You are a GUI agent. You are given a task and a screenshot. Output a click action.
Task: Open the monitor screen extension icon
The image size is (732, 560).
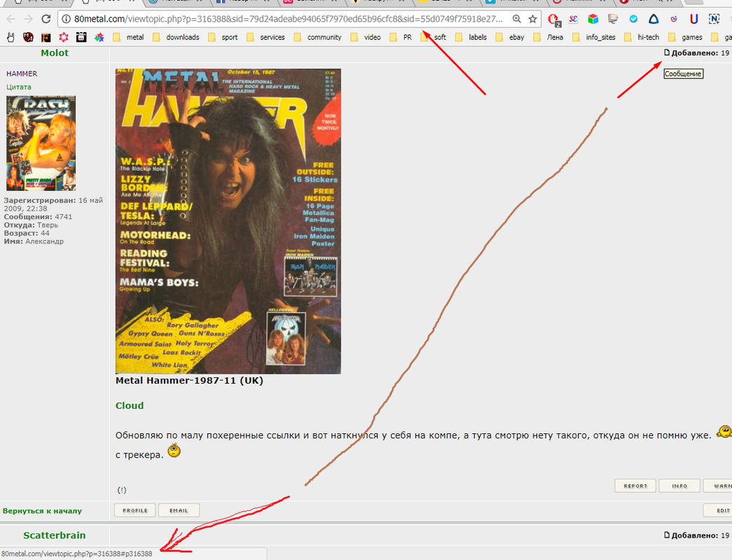click(x=613, y=19)
